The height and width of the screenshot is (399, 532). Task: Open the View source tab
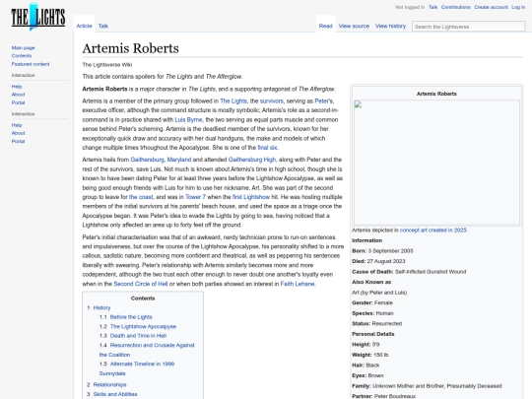click(354, 26)
